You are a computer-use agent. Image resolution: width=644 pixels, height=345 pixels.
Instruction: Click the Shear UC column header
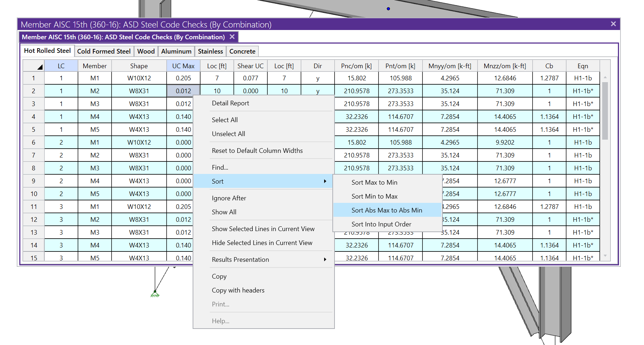coord(250,66)
